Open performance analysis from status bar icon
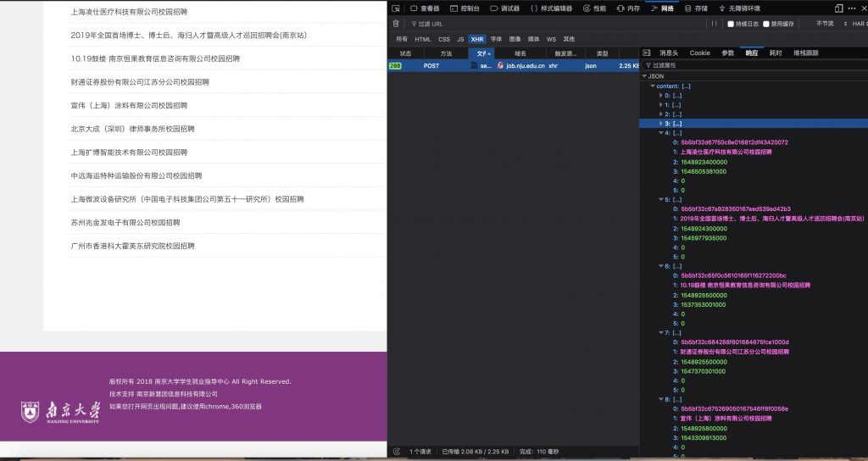The height and width of the screenshot is (461, 868). pos(397,452)
